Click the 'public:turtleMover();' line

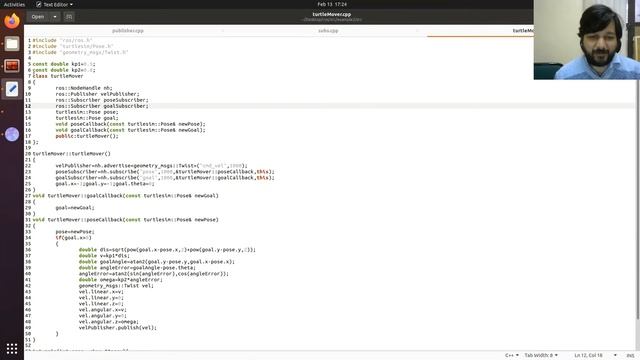pyautogui.click(x=87, y=136)
